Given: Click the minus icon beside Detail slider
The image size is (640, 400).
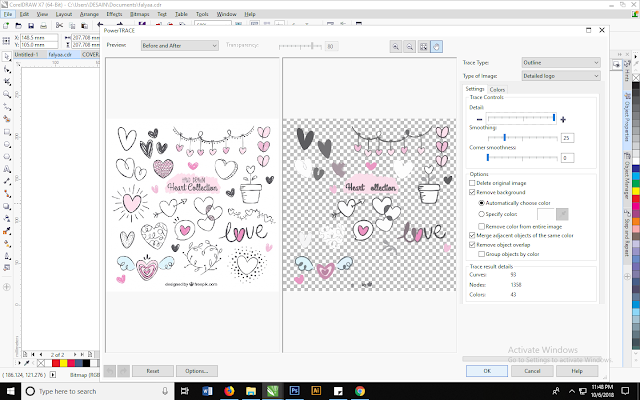Looking at the screenshot, I should 479,119.
